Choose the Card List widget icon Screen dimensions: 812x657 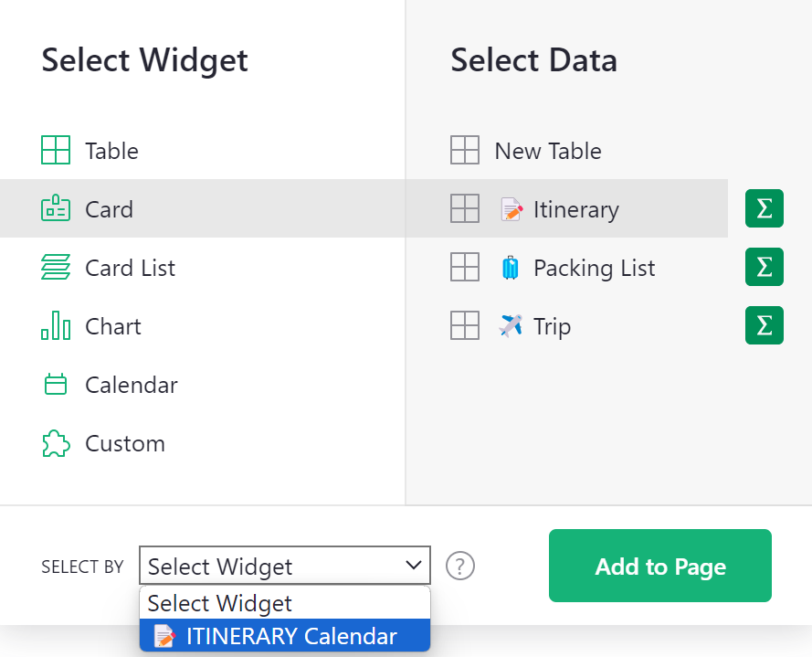56,268
